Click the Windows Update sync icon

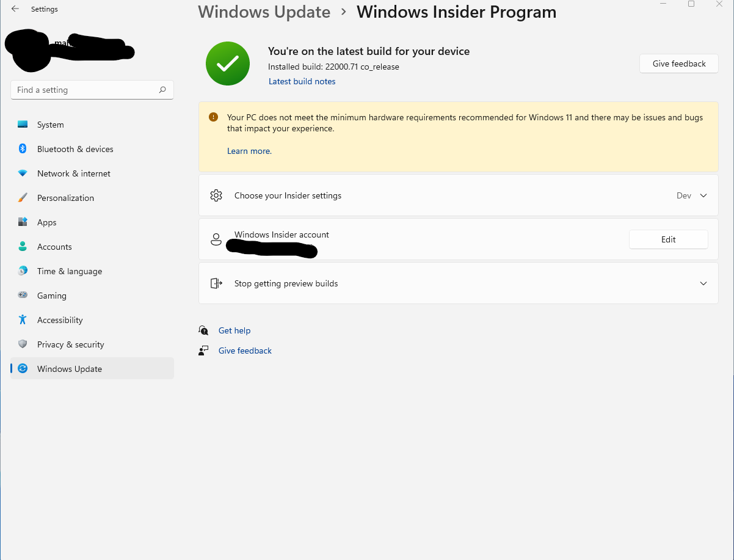point(23,369)
